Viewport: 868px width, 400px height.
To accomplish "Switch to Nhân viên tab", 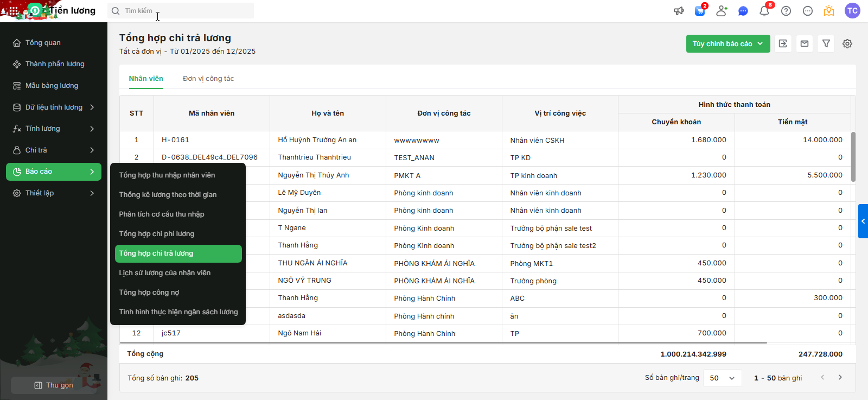I will (146, 79).
